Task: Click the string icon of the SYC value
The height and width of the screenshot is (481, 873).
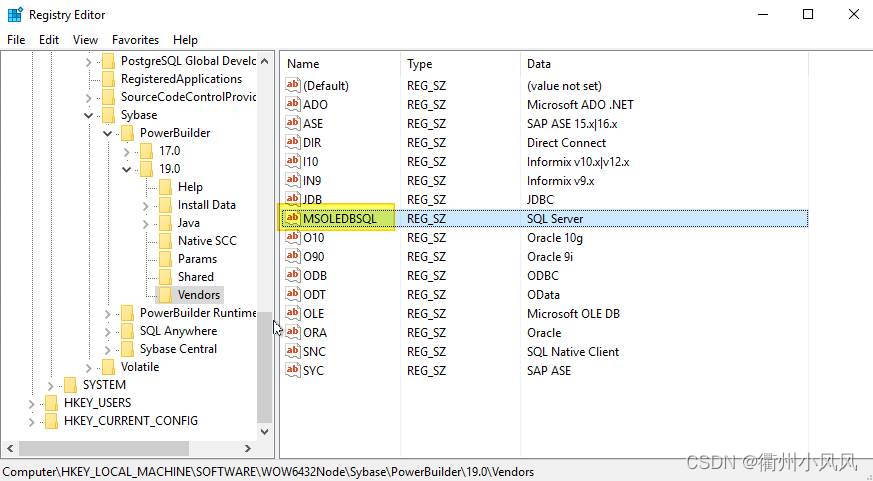Action: tap(292, 370)
